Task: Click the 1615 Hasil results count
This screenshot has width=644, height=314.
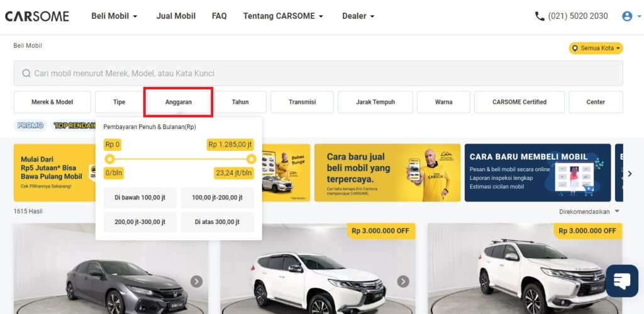Action: [x=28, y=211]
